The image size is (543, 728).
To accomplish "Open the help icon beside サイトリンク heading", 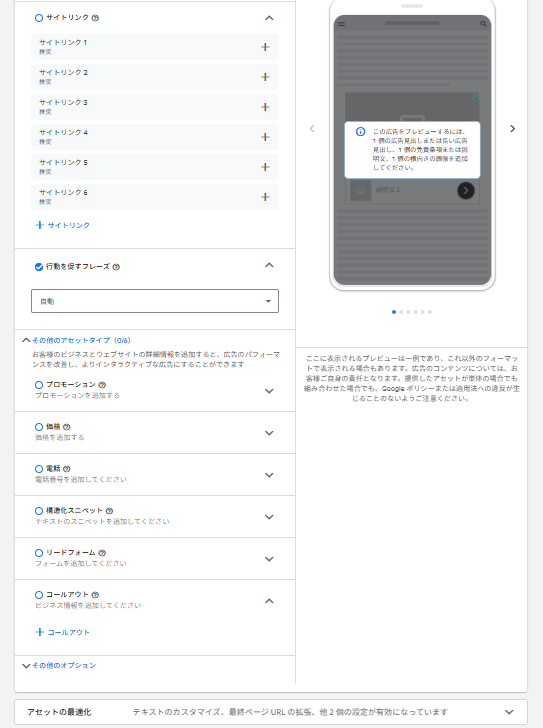I will [95, 18].
